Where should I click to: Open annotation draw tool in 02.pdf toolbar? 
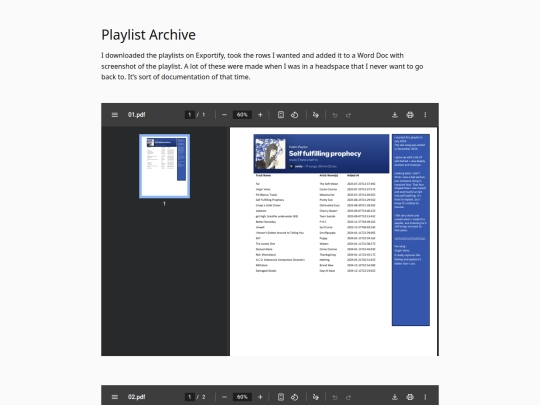tap(315, 397)
